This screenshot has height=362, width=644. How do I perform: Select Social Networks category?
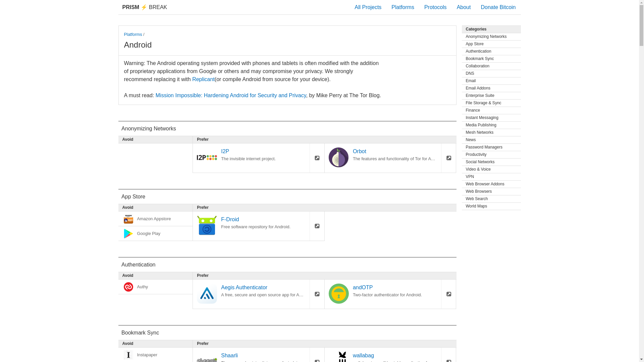pyautogui.click(x=491, y=162)
